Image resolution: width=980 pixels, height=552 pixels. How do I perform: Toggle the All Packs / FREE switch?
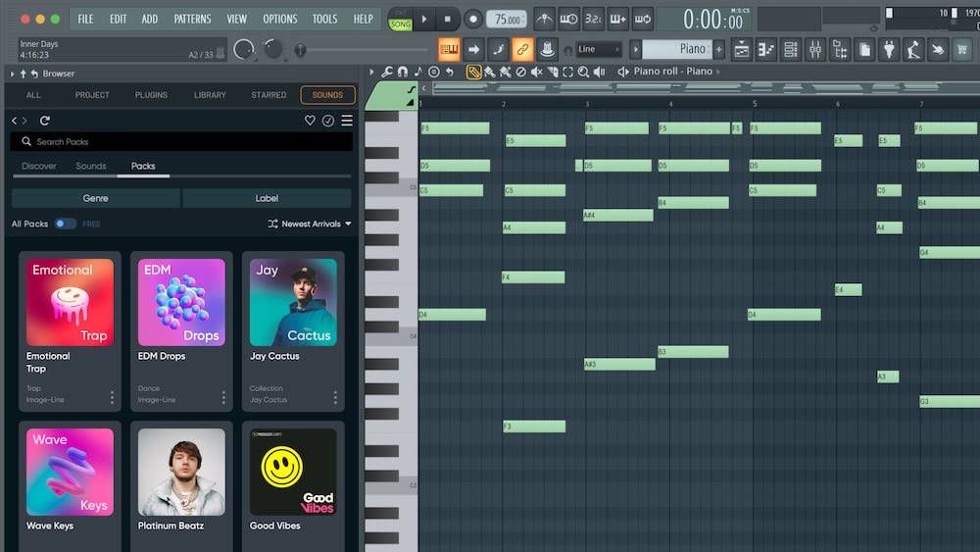pyautogui.click(x=65, y=224)
